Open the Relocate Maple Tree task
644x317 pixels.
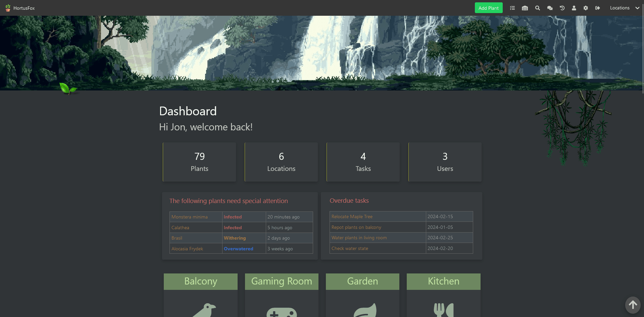(352, 216)
